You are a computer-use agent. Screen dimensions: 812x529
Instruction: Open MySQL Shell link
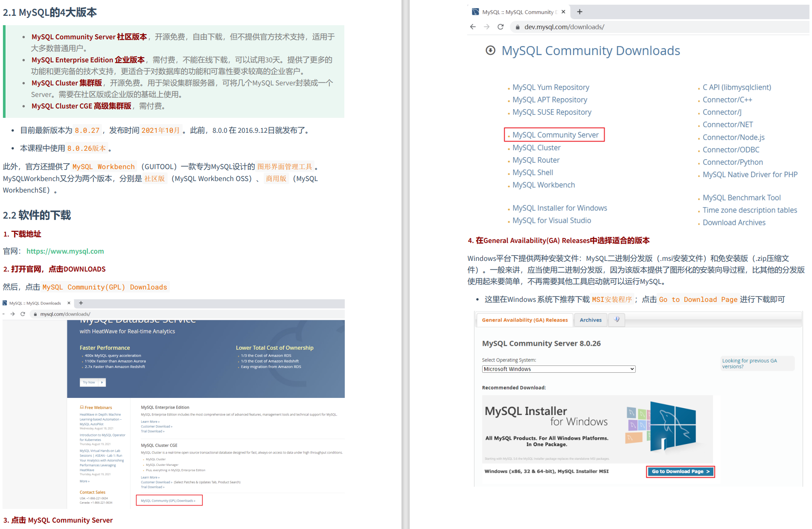coord(533,172)
